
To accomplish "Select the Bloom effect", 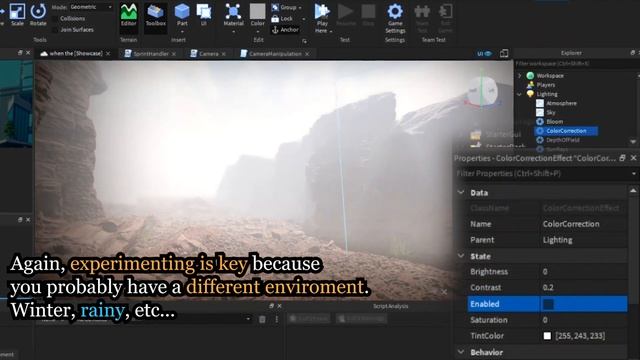I will tap(554, 122).
